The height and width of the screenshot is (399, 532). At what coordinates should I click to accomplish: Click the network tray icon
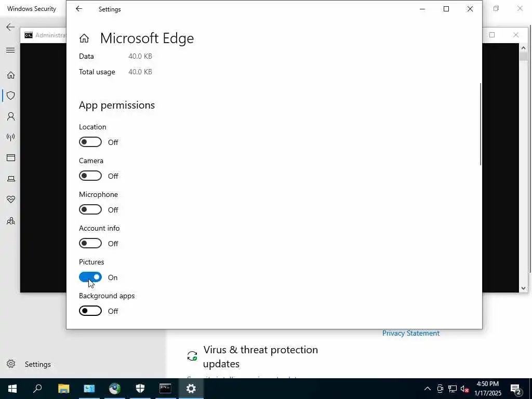pos(453,389)
